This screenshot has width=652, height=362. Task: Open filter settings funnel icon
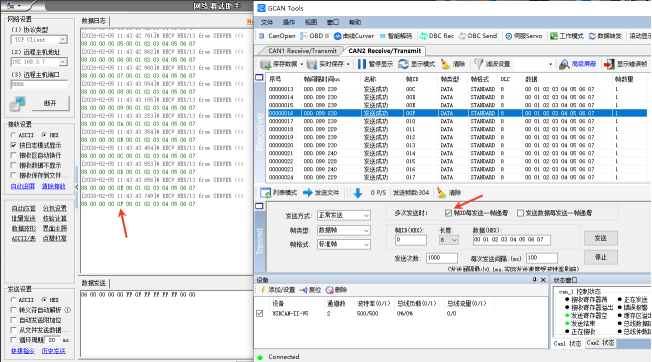pyautogui.click(x=479, y=64)
